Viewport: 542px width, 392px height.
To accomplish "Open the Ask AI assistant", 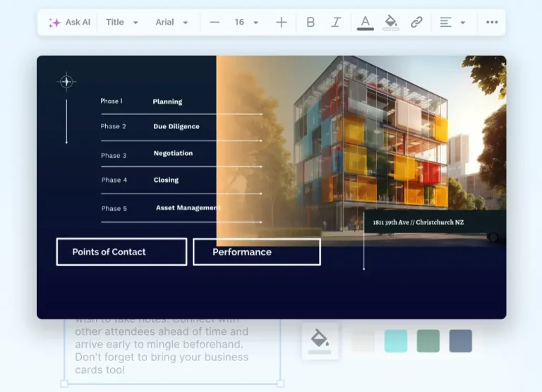I will (69, 23).
